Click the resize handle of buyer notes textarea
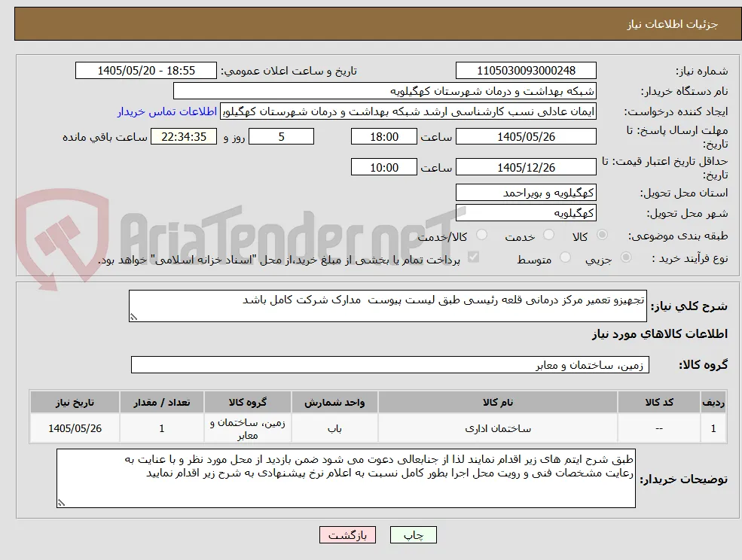Screen dimensions: 742x560 click(61, 504)
